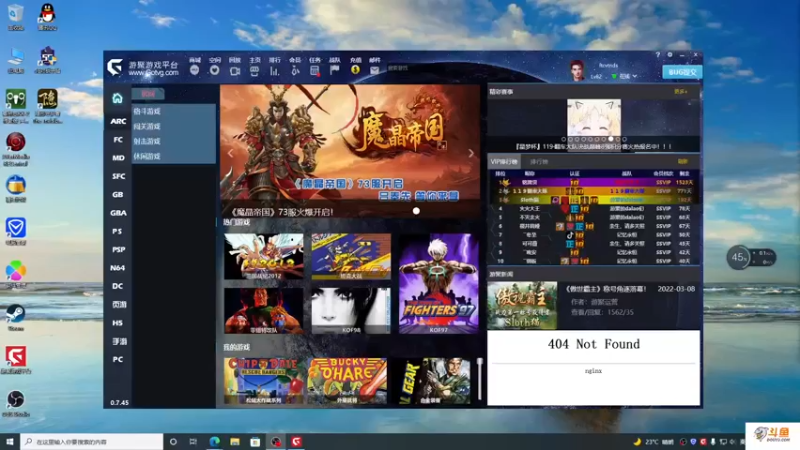This screenshot has width=800, height=450.
Task: Show next banner with right arrow
Action: (470, 153)
